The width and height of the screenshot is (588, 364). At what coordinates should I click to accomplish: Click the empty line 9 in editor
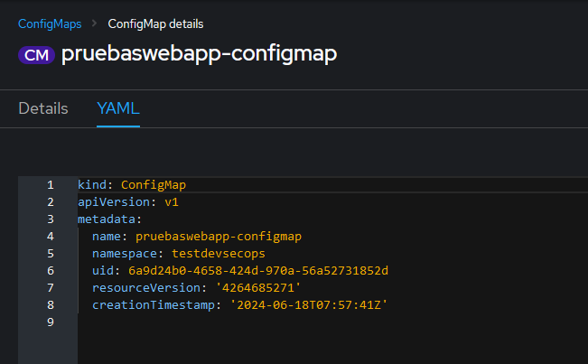(271, 322)
